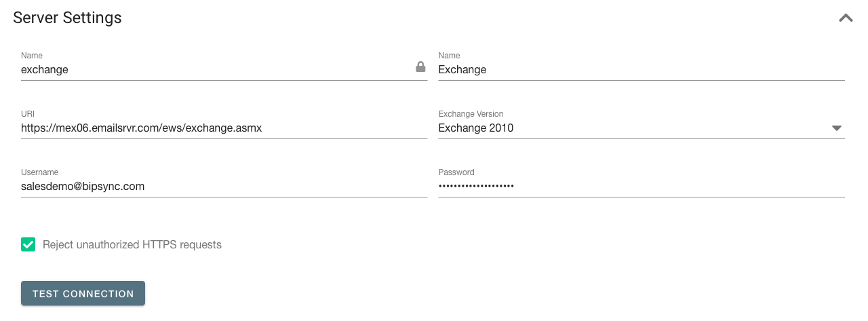Focus the capitalized Exchange name field

[642, 69]
